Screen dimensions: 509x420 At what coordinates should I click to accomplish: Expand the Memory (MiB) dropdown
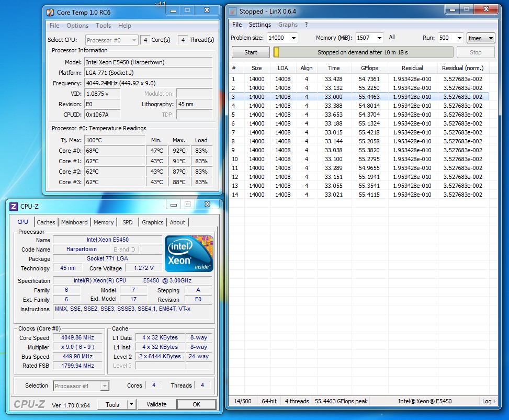(x=379, y=38)
